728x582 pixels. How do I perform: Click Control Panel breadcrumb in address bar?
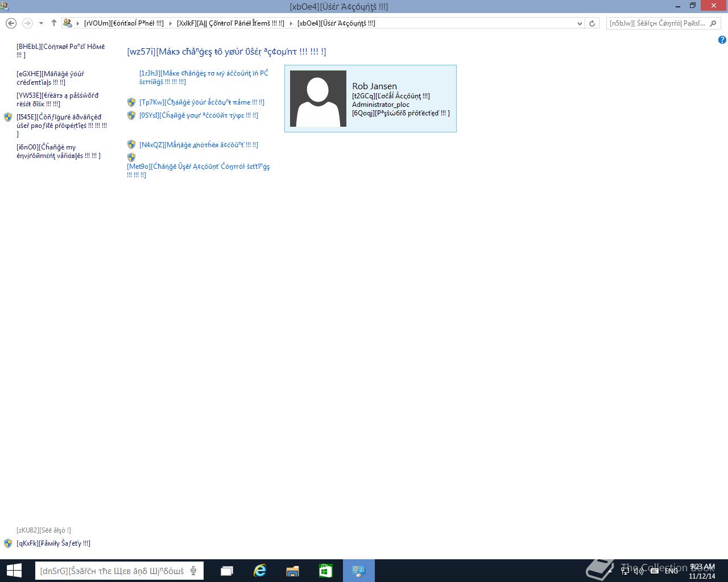click(123, 23)
